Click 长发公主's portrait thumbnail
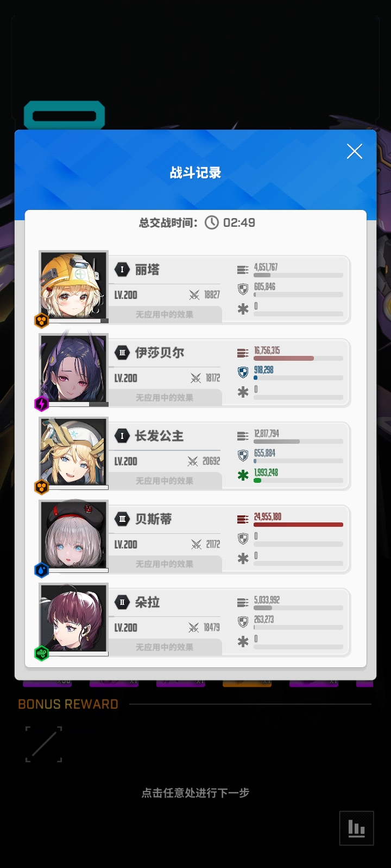The image size is (391, 868). click(73, 452)
